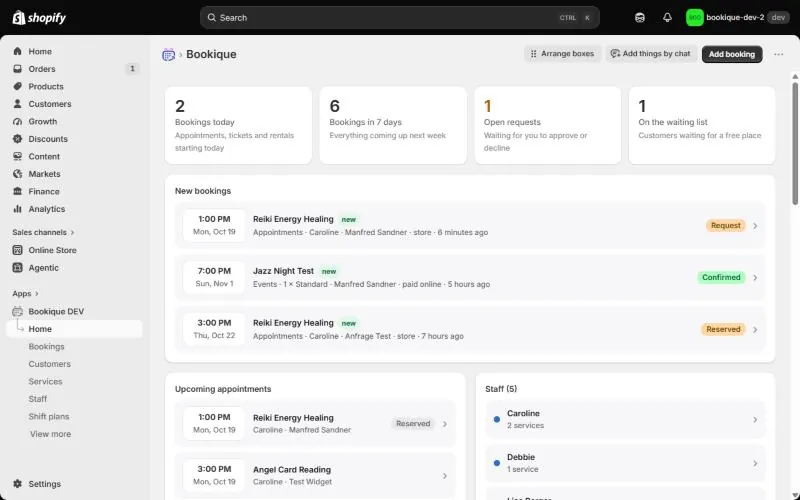The height and width of the screenshot is (500, 800).
Task: Click the dev badge next to store name
Action: (x=778, y=17)
